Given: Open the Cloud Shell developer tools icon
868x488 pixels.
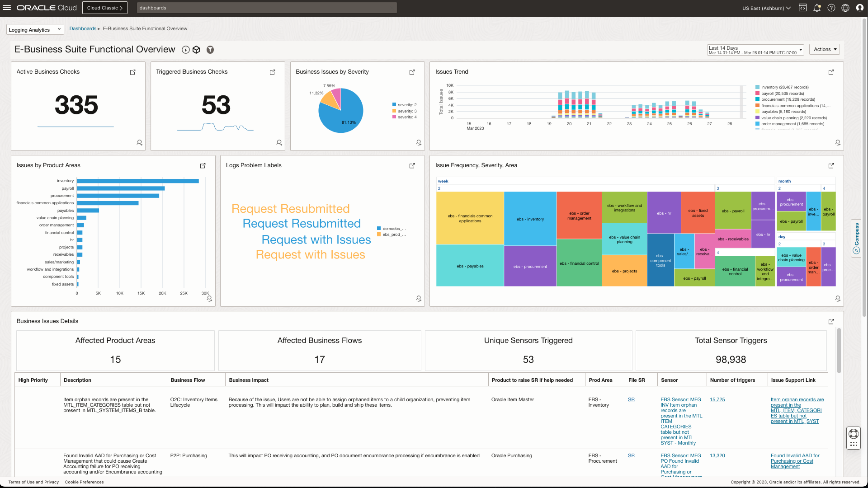Looking at the screenshot, I should pyautogui.click(x=802, y=8).
